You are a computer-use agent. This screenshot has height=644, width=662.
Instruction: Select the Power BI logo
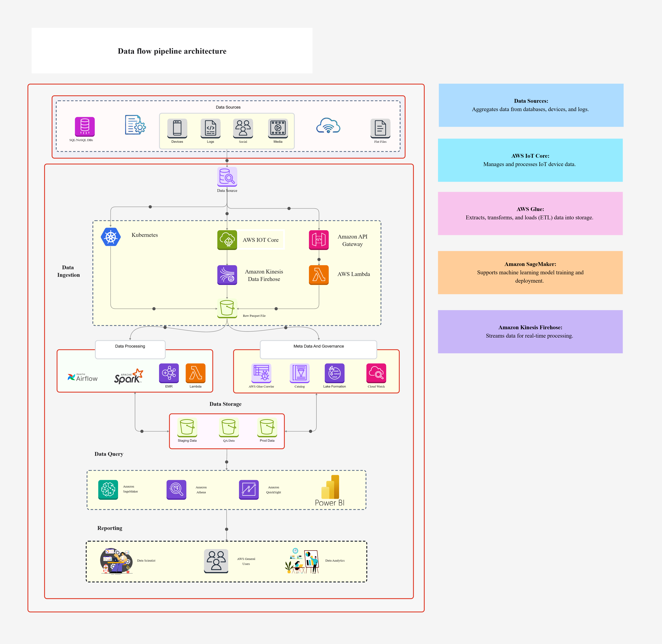(x=330, y=490)
